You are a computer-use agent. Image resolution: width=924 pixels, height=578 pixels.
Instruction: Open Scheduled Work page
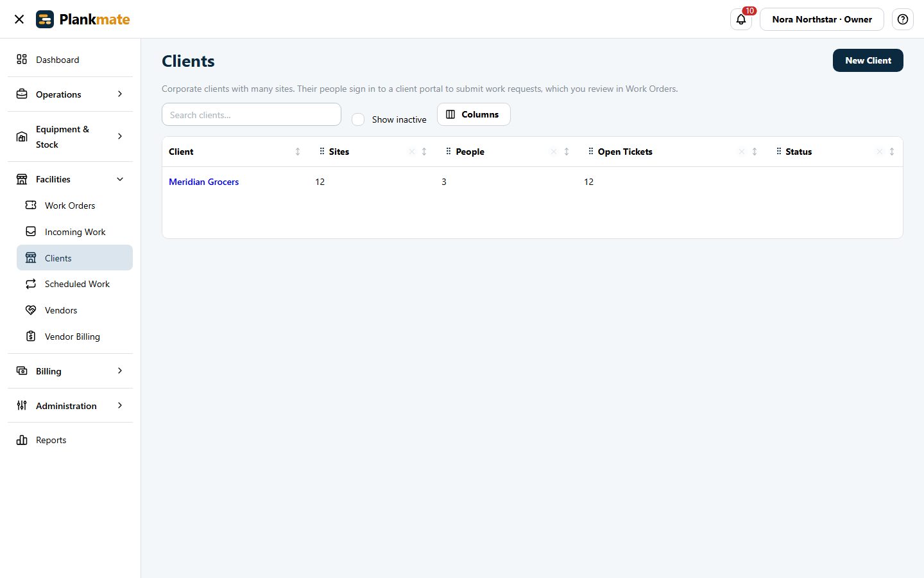pos(74,284)
